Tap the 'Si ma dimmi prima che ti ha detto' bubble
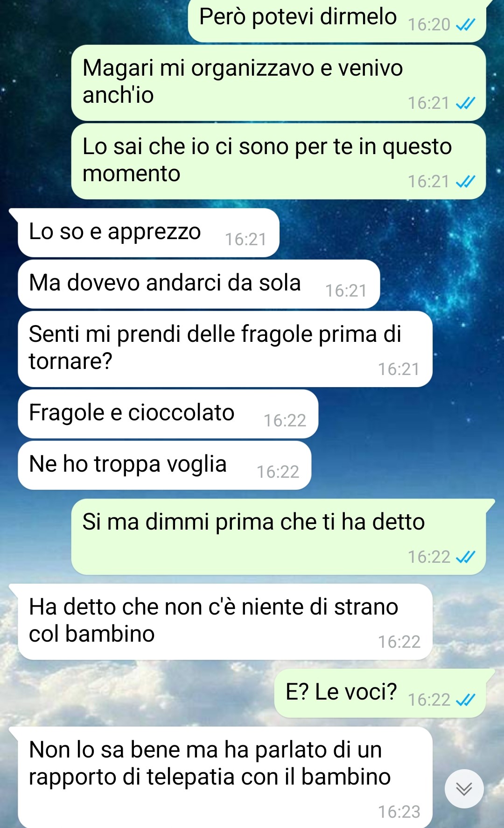The width and height of the screenshot is (504, 828). tap(279, 537)
